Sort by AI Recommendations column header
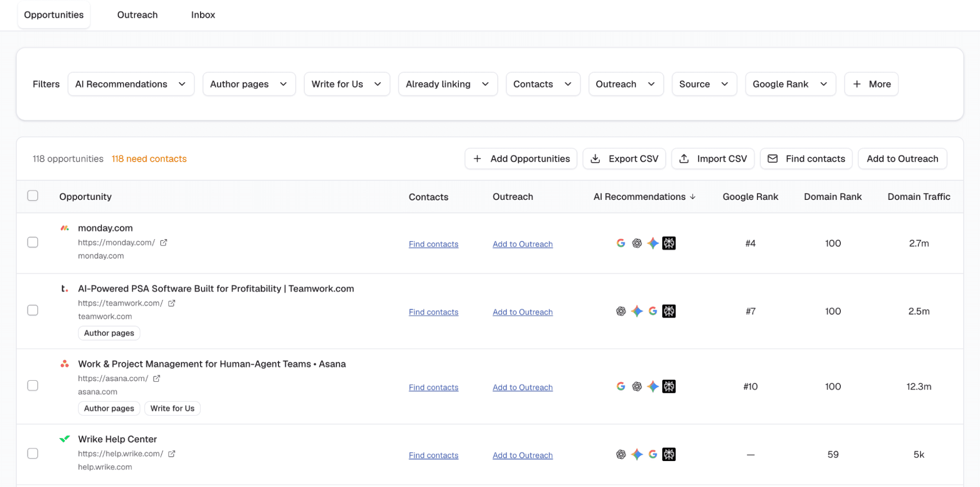This screenshot has height=487, width=980. tap(645, 196)
